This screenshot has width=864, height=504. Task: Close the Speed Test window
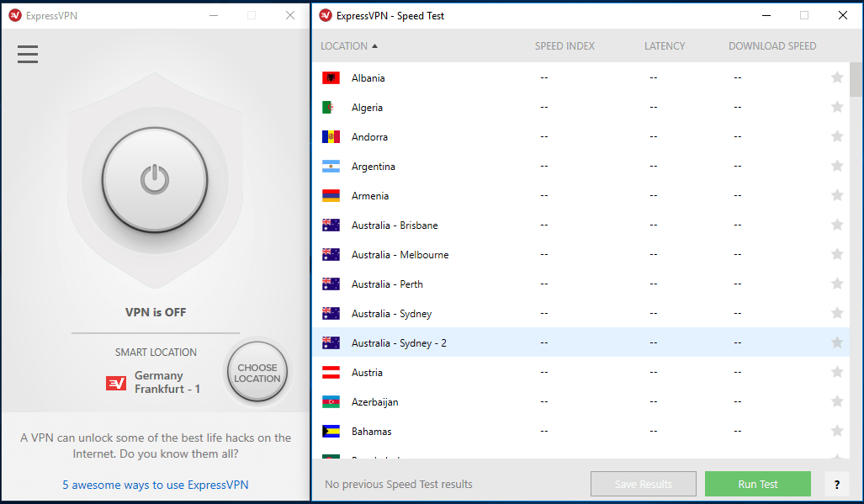click(842, 15)
